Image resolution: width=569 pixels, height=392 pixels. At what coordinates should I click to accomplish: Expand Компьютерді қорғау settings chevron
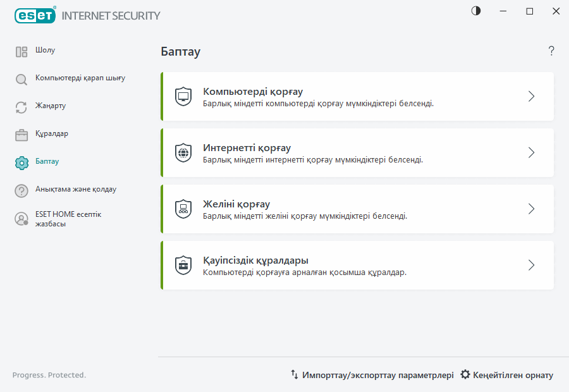coord(531,96)
